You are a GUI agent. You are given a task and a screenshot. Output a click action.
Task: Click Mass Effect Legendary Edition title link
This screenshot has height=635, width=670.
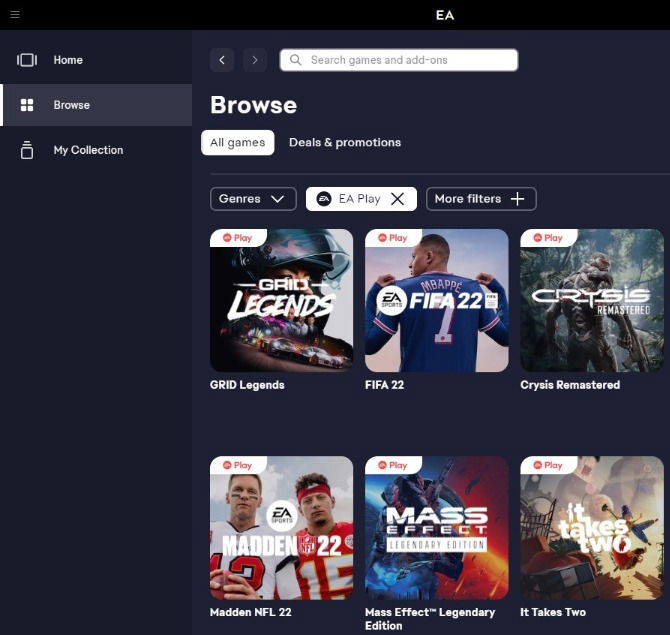coord(430,619)
